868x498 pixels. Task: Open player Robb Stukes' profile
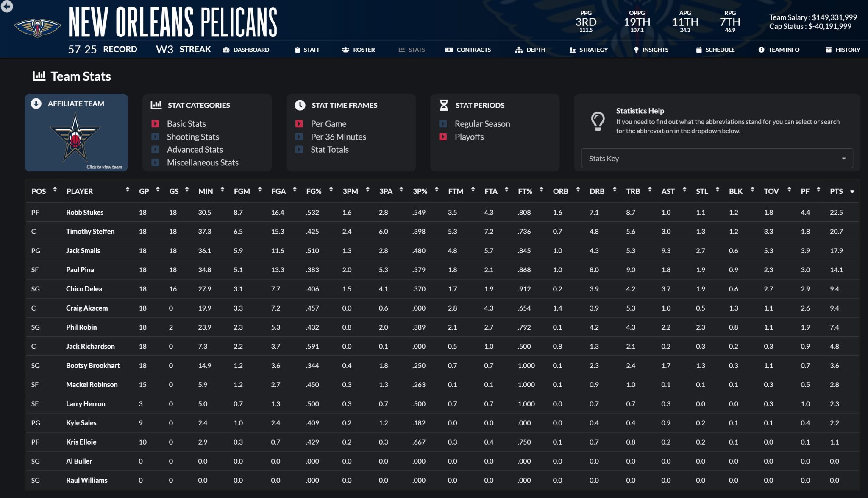(x=85, y=213)
